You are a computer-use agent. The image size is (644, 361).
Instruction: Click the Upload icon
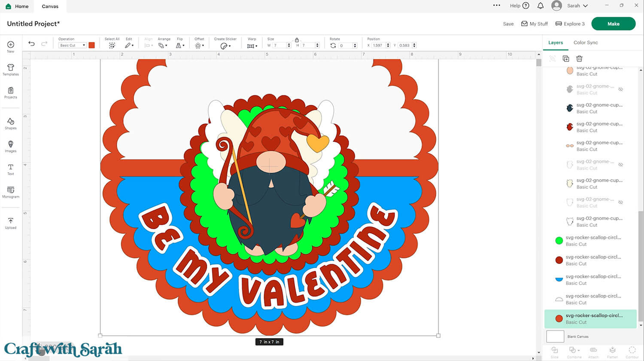(x=11, y=223)
